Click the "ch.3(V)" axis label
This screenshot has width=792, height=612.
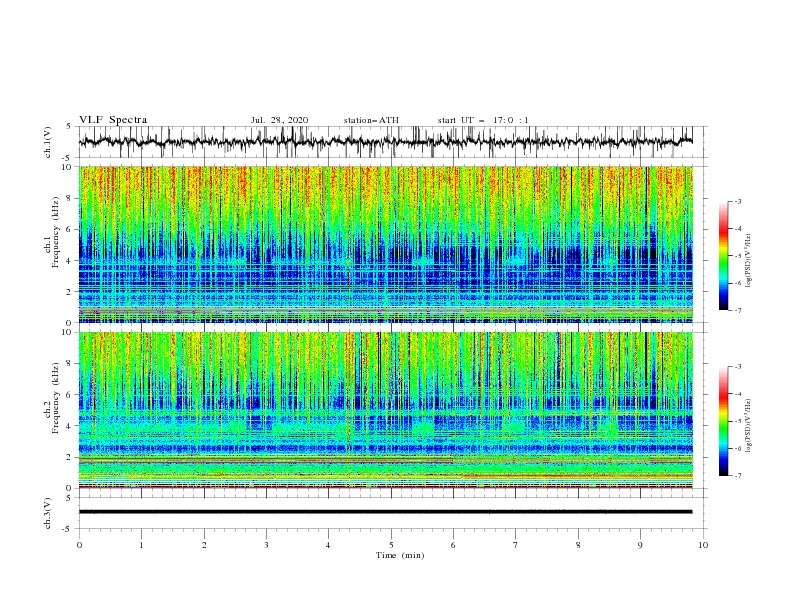(x=48, y=513)
